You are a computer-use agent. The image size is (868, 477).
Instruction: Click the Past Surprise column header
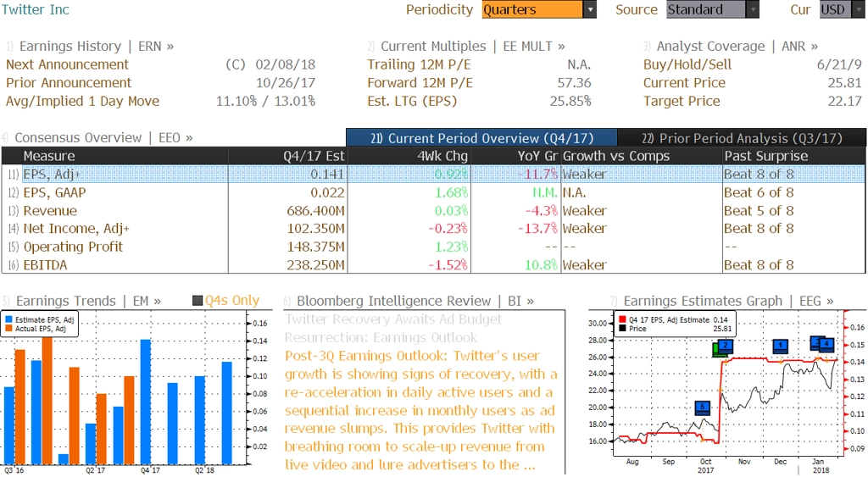[794, 156]
